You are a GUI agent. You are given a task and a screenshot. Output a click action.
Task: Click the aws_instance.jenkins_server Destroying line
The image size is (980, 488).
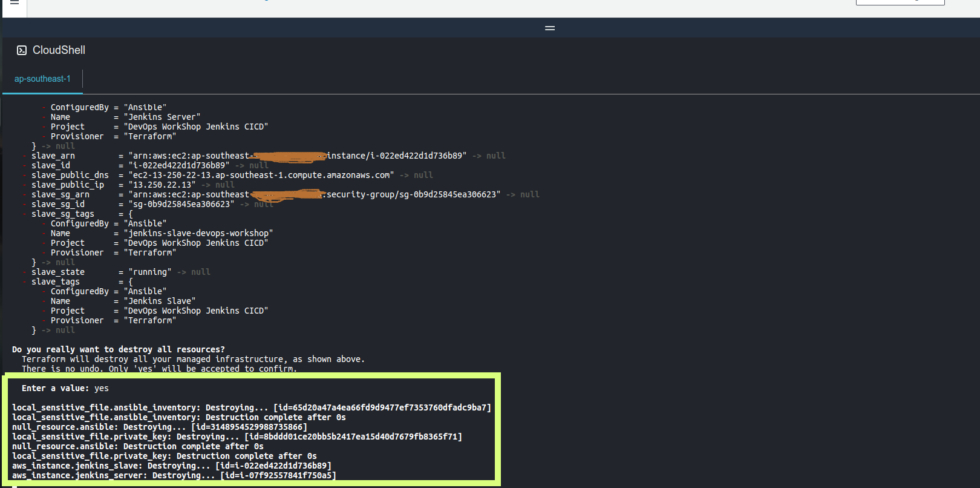click(174, 475)
